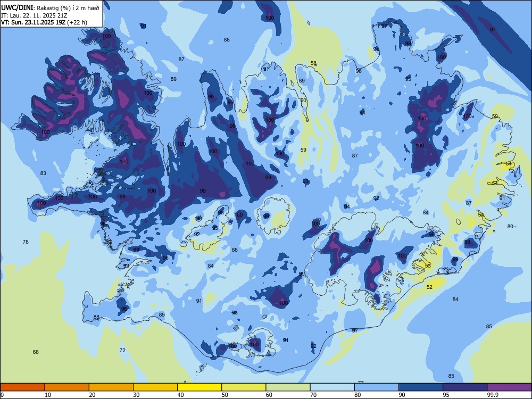532x399 pixels.
Task: Pick the 80–90 medium blue legend swatch
Action: [x=377, y=387]
